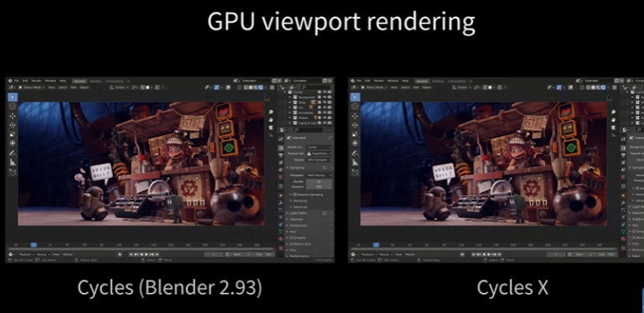Image resolution: width=644 pixels, height=313 pixels.
Task: Click the zoom magnifier gizmo in Cycles (Blender 2.93) viewport
Action: [271, 112]
